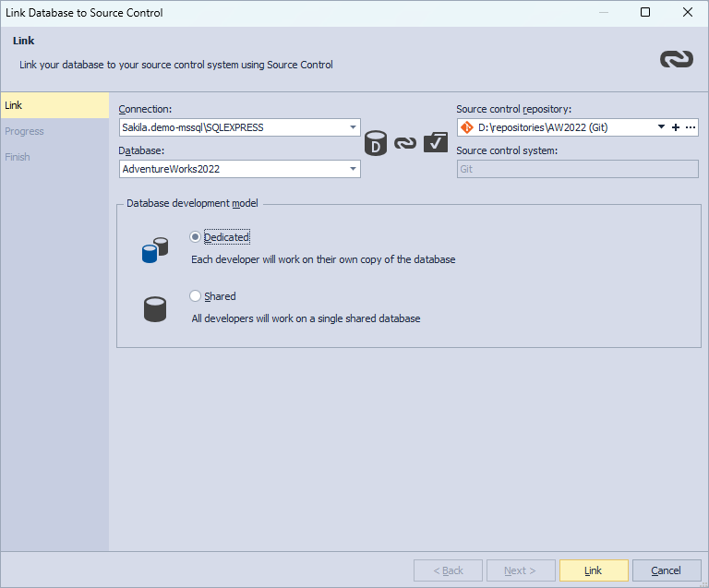This screenshot has width=709, height=588.
Task: Click the chain link icon between database and repository
Action: [405, 143]
